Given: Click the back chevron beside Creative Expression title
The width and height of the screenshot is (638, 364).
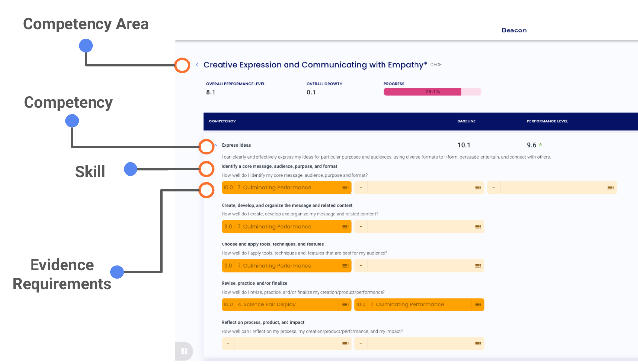Looking at the screenshot, I should (197, 65).
